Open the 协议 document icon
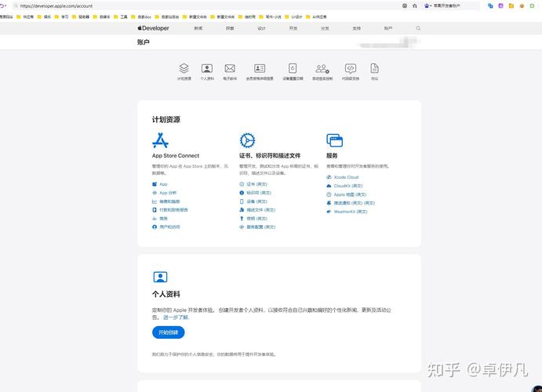The height and width of the screenshot is (392, 542). coord(374,68)
